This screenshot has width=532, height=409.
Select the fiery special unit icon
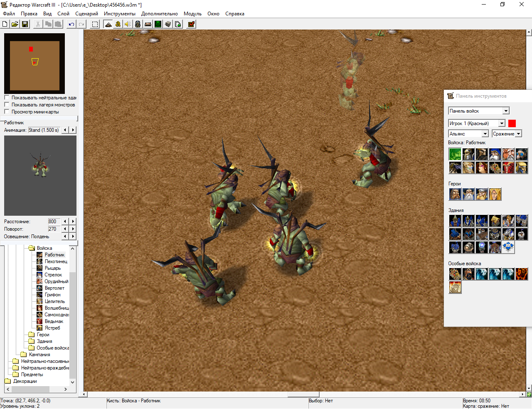point(522,274)
